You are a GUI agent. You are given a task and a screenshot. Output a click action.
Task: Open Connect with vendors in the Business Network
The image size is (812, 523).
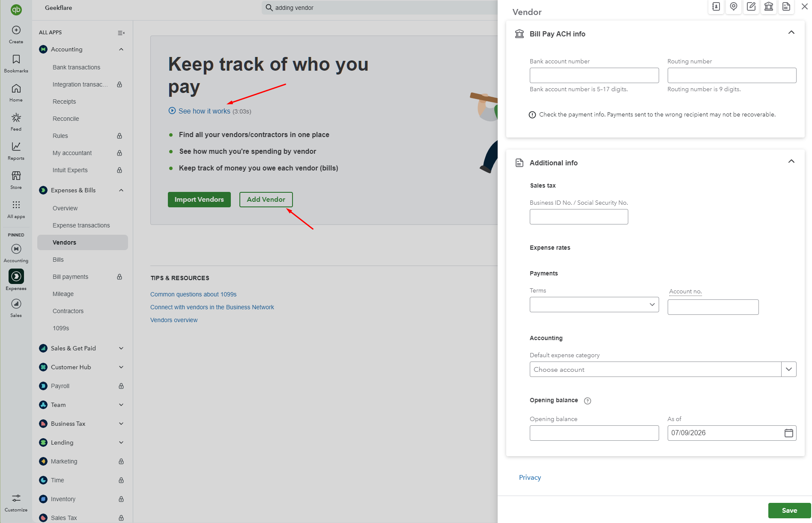[x=212, y=307]
